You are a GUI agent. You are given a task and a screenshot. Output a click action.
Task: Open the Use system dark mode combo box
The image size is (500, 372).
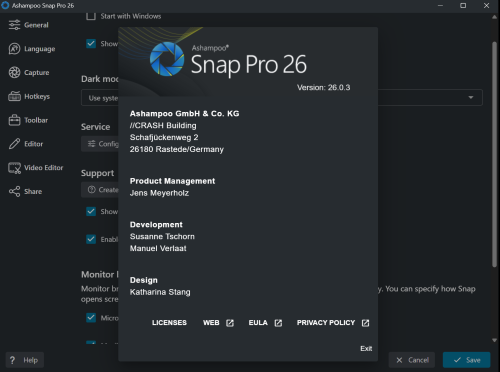pos(282,97)
